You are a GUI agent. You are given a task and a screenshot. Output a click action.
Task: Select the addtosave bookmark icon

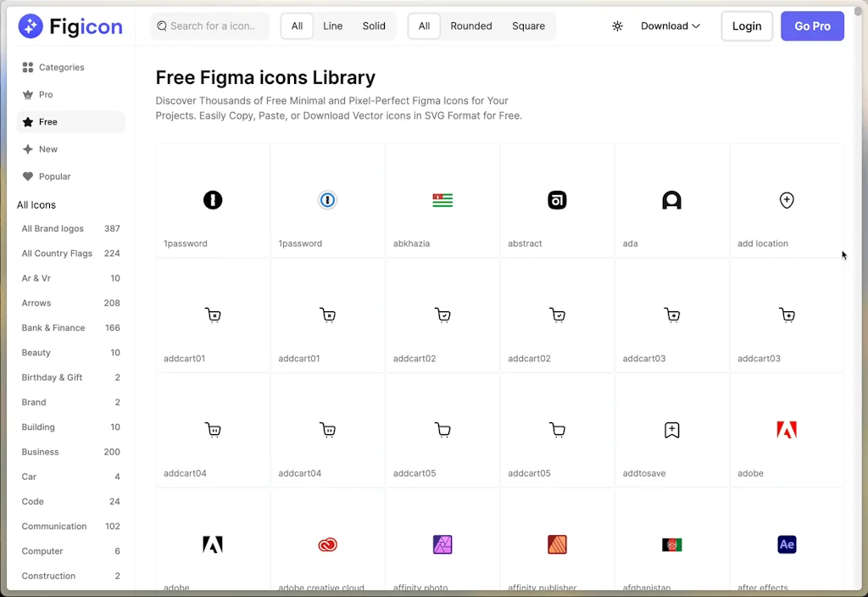click(672, 430)
